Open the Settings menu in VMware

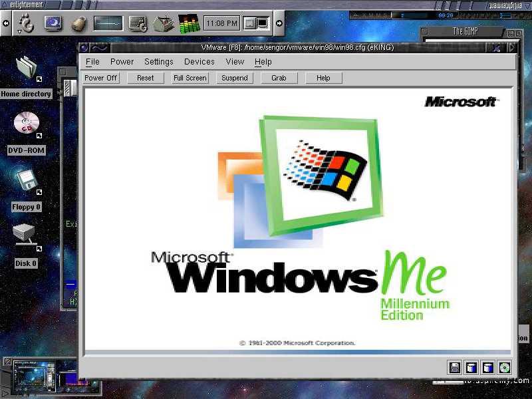158,62
